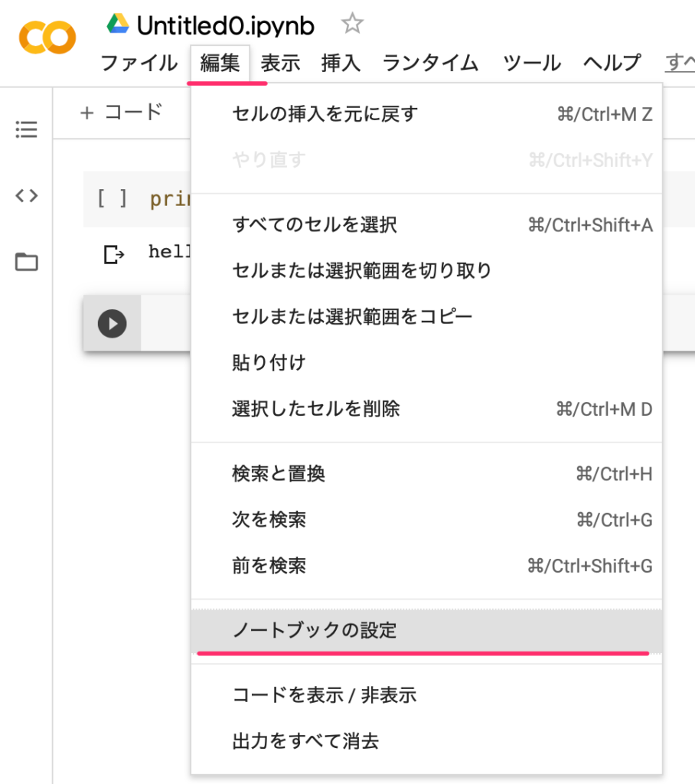Select 検索と置換
The width and height of the screenshot is (695, 784).
279,473
